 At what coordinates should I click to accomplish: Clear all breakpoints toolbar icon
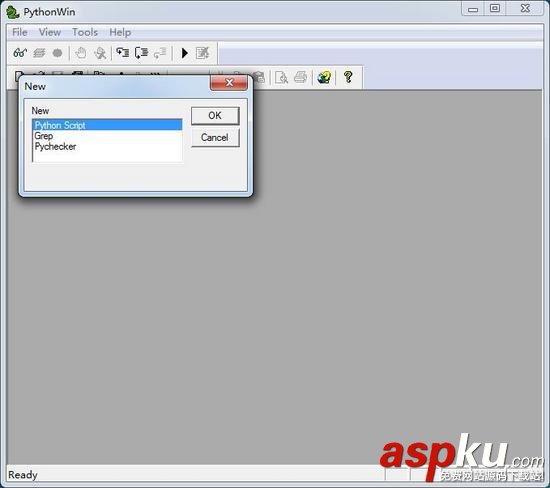click(x=100, y=53)
